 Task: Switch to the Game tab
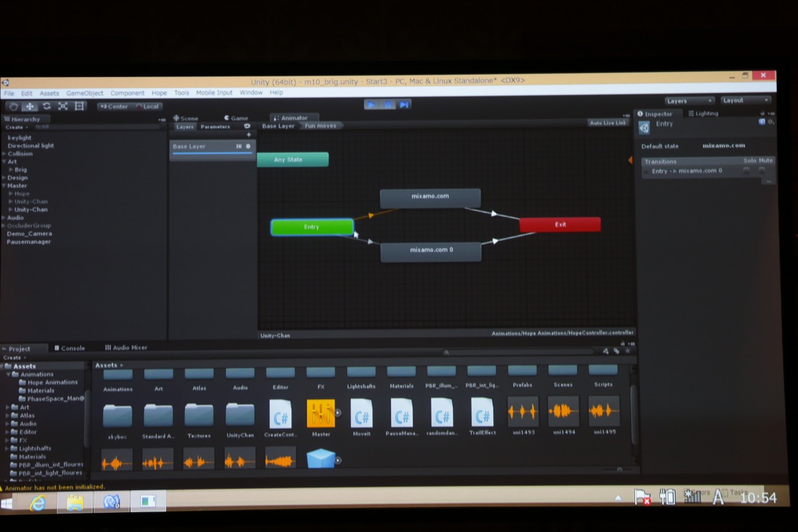pyautogui.click(x=236, y=118)
